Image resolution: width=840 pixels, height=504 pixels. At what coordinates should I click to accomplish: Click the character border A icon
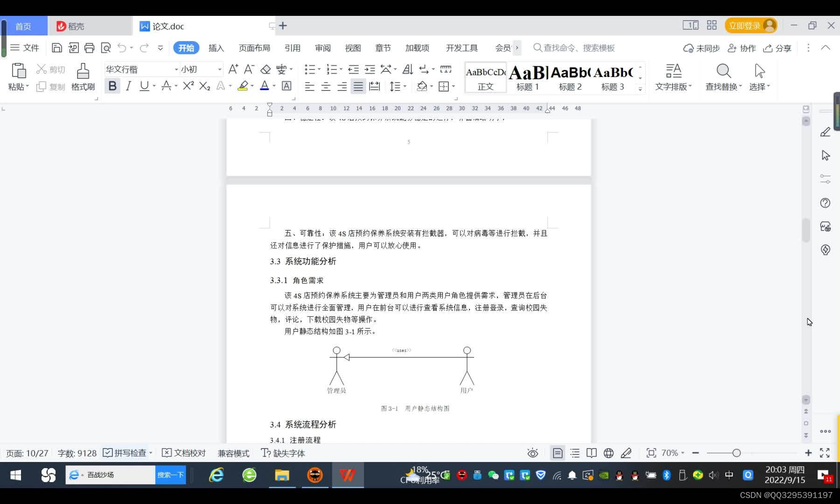point(287,86)
